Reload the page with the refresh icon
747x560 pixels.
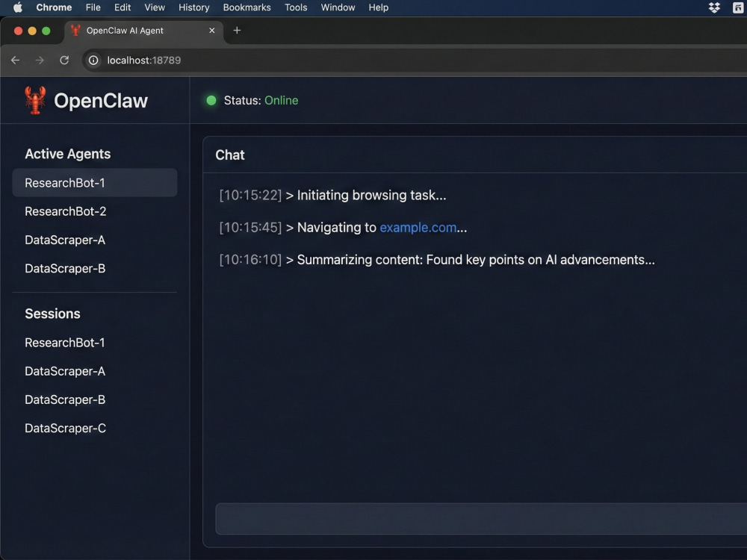coord(64,60)
